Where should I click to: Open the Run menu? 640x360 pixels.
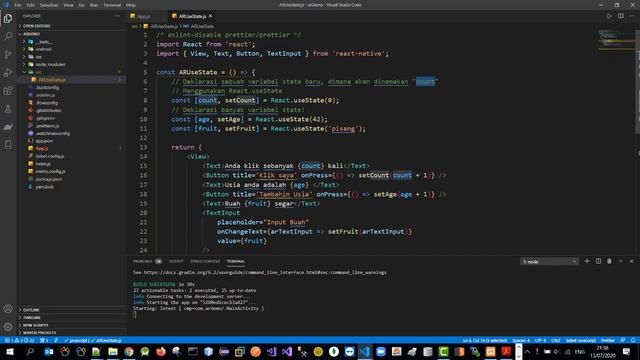pyautogui.click(x=94, y=5)
